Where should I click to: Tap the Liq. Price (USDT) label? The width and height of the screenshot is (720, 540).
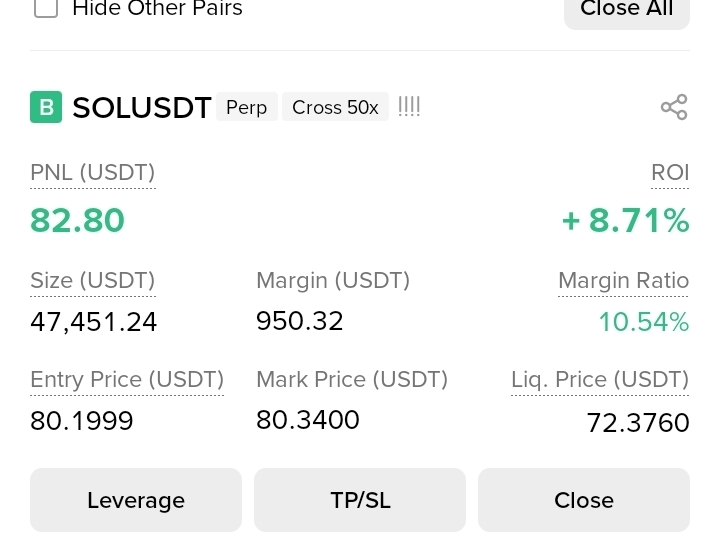(x=600, y=380)
